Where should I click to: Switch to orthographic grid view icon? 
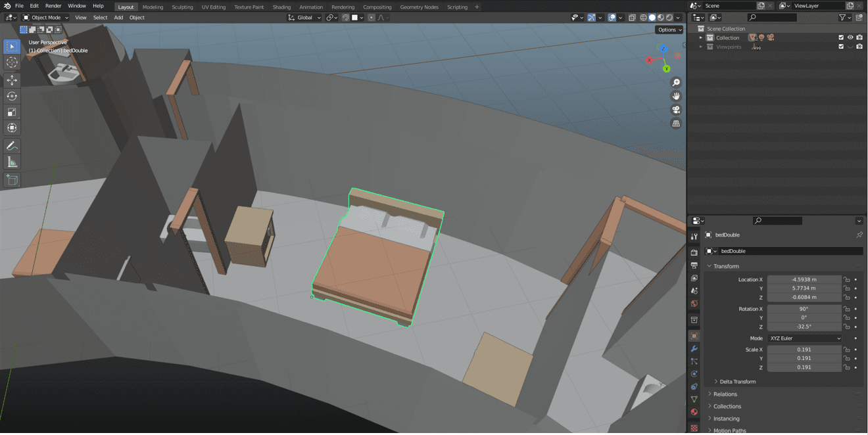tap(676, 124)
